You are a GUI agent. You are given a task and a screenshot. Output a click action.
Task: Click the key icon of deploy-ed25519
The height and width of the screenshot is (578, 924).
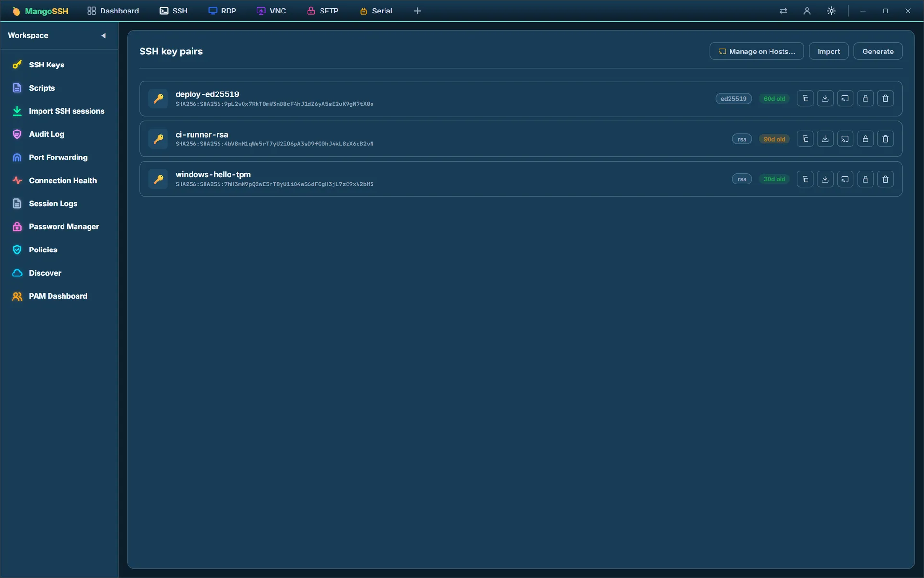(x=158, y=99)
